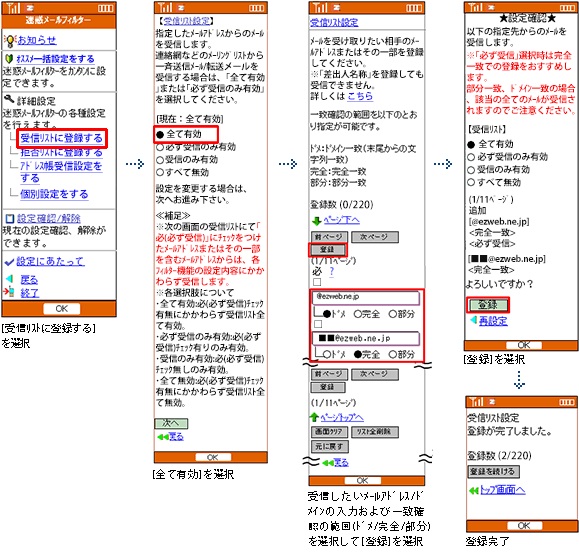Click 画面クリア button
Viewport: 579px width, 556px height.
pos(329,432)
